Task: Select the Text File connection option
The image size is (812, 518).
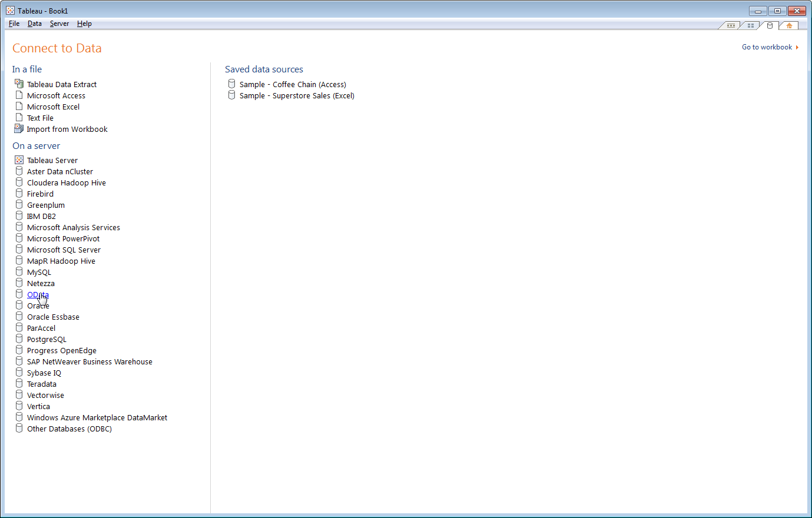Action: pos(39,117)
